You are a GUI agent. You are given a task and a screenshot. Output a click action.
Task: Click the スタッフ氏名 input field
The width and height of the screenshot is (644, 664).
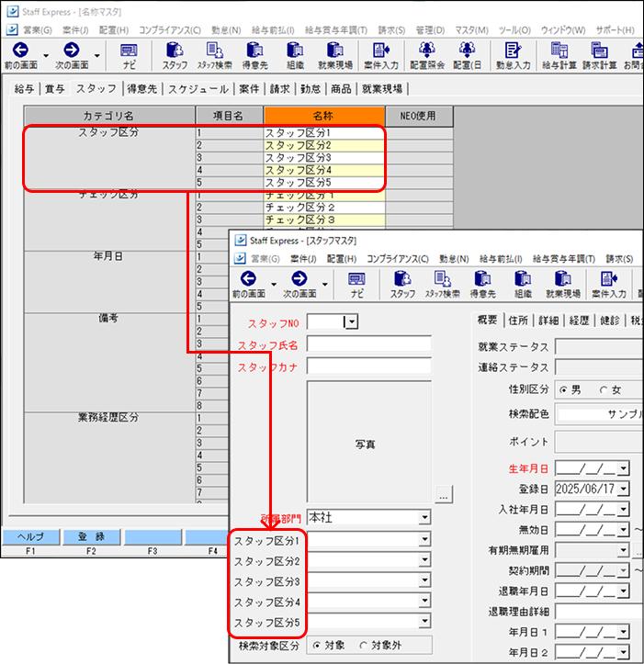368,344
